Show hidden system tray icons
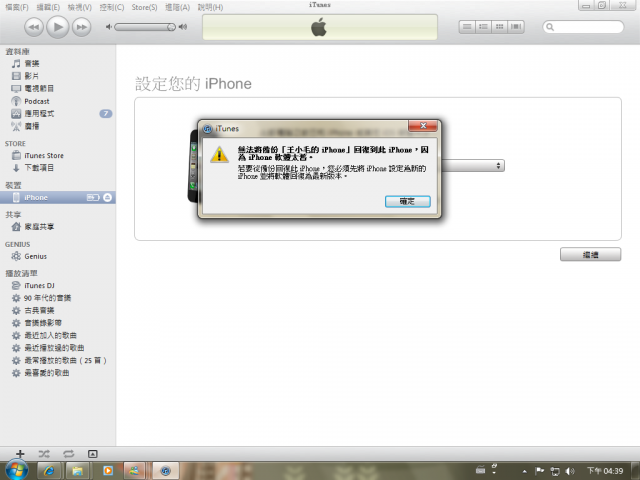This screenshot has width=640, height=480. (x=524, y=471)
